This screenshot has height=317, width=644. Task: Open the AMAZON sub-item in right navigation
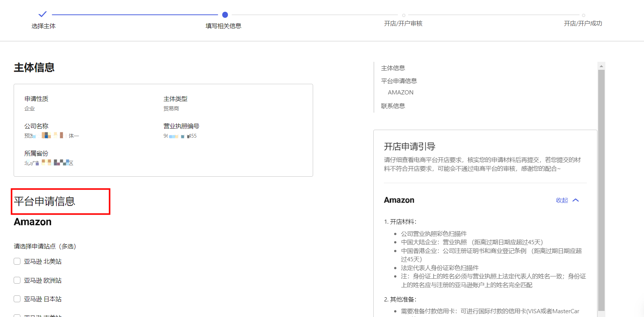coord(401,93)
